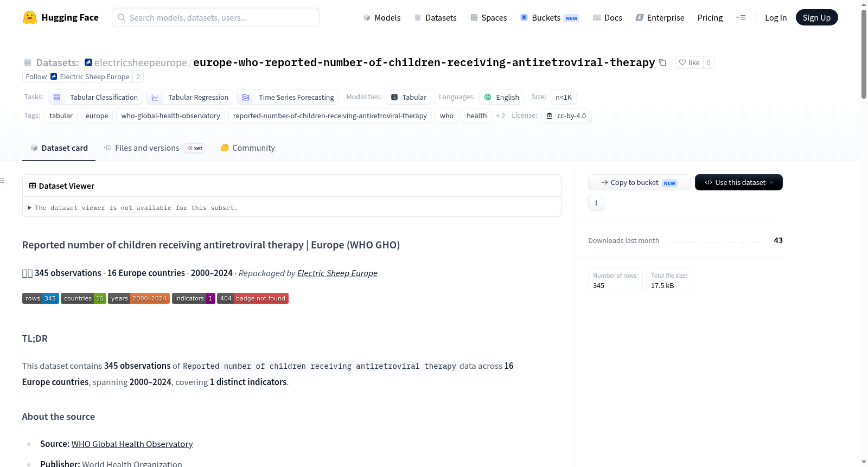This screenshot has height=467, width=868.
Task: Click the Total file size 17.5 kB box
Action: coord(669,281)
